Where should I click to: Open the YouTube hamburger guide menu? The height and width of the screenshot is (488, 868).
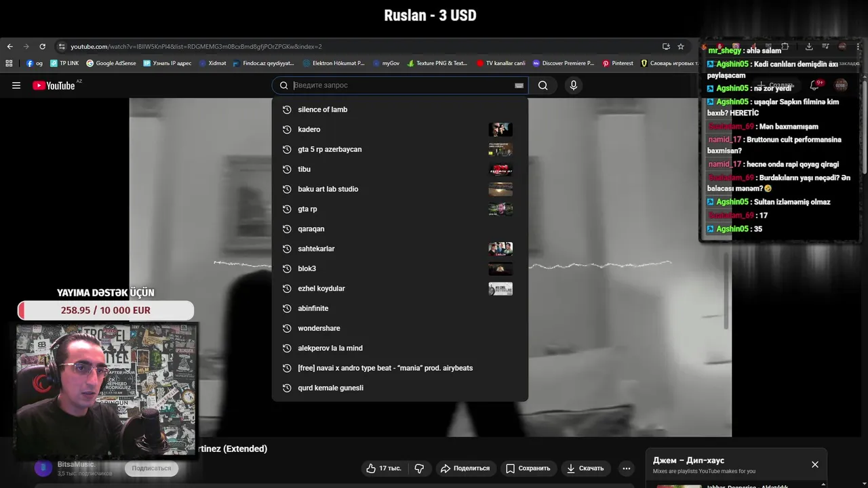point(16,85)
